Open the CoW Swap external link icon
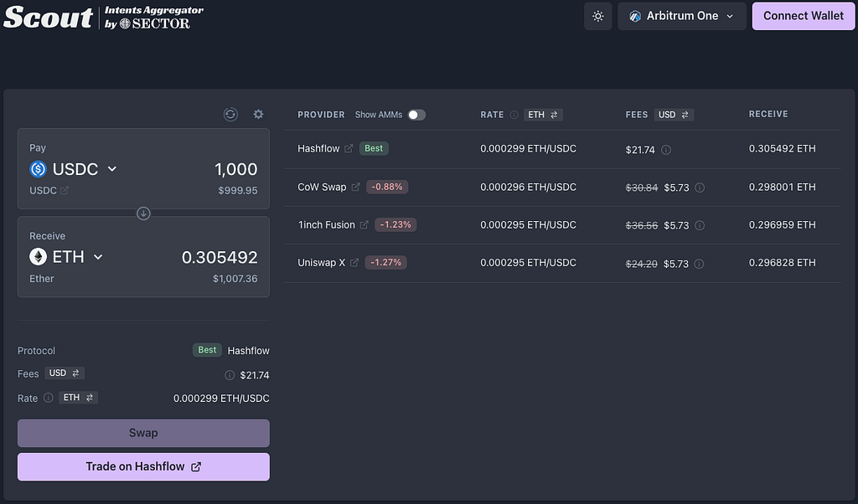This screenshot has width=858, height=504. tap(355, 187)
